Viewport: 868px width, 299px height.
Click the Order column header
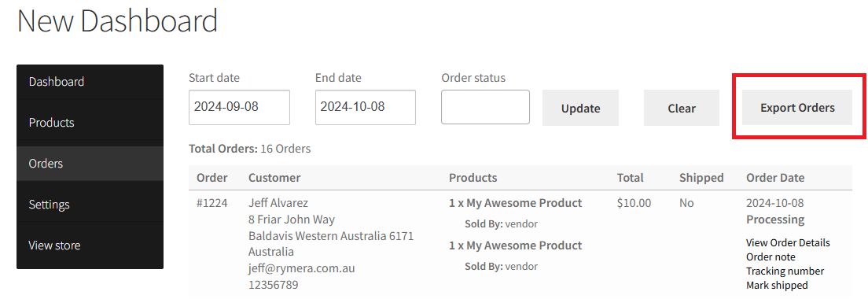click(212, 178)
